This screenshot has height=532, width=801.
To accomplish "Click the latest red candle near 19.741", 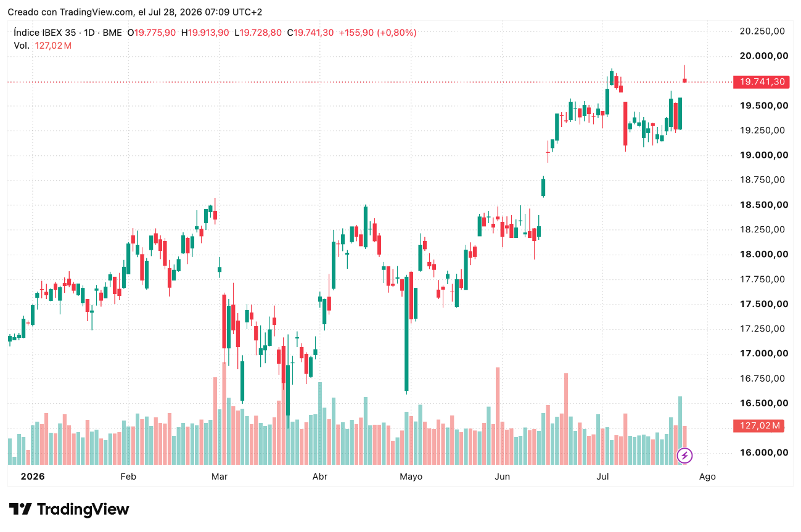I will click(x=684, y=80).
